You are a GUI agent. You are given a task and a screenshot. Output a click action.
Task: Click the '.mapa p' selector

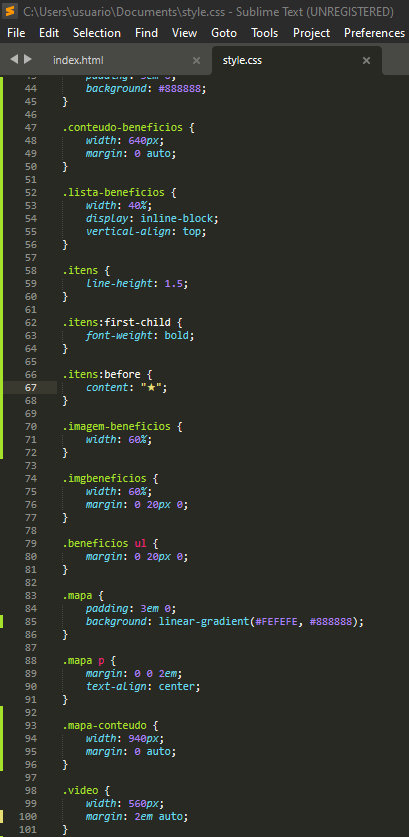click(x=83, y=661)
